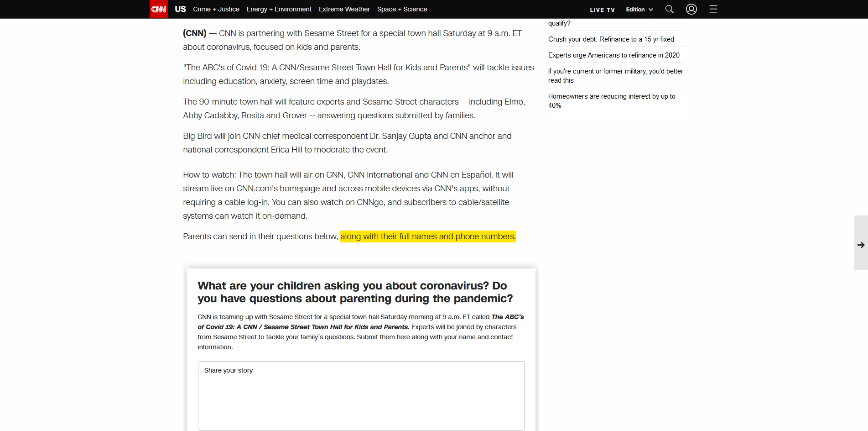Screen dimensions: 868x431
Task: Click the 'How to watch' paragraph
Action: pos(348,195)
